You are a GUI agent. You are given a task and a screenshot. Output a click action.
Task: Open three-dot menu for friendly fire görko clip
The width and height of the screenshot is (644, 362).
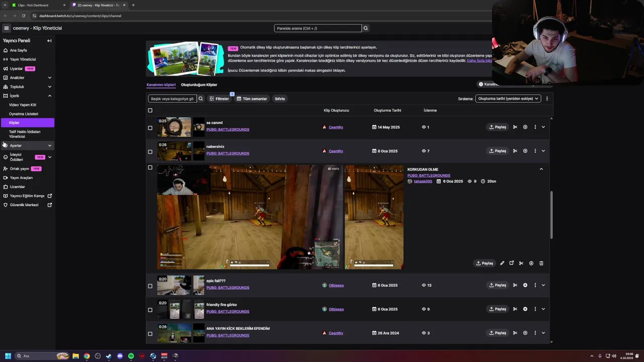tap(535, 309)
